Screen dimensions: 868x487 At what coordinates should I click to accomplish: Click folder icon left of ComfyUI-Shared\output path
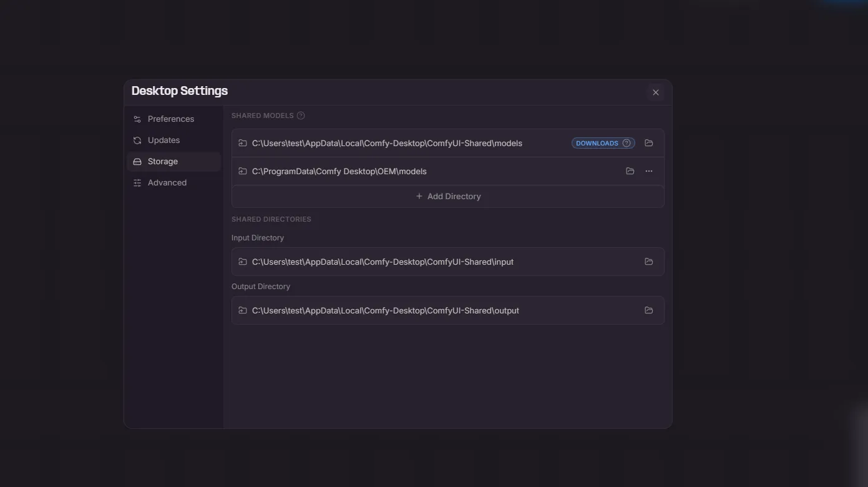243,310
